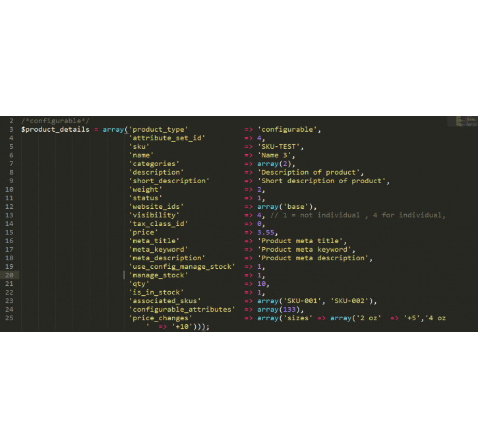Viewport: 478px width, 448px height.
Task: Click the 'Description of product' value
Action: [x=309, y=172]
